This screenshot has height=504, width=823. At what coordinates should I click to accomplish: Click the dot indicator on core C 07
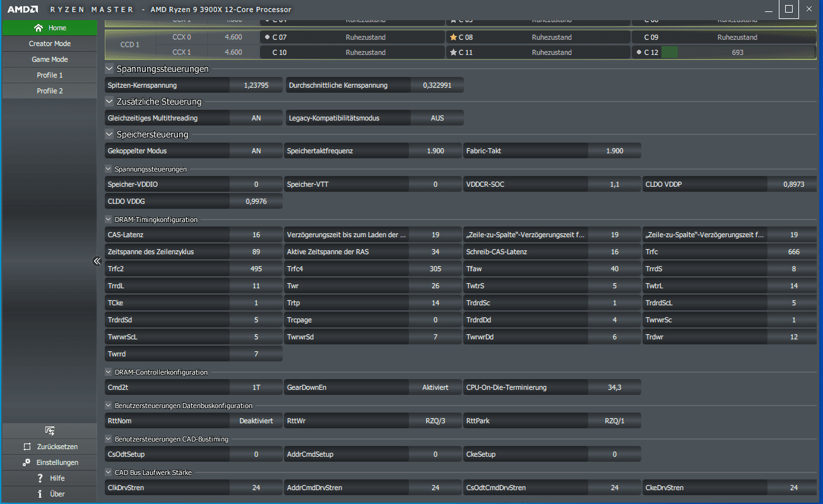[267, 37]
